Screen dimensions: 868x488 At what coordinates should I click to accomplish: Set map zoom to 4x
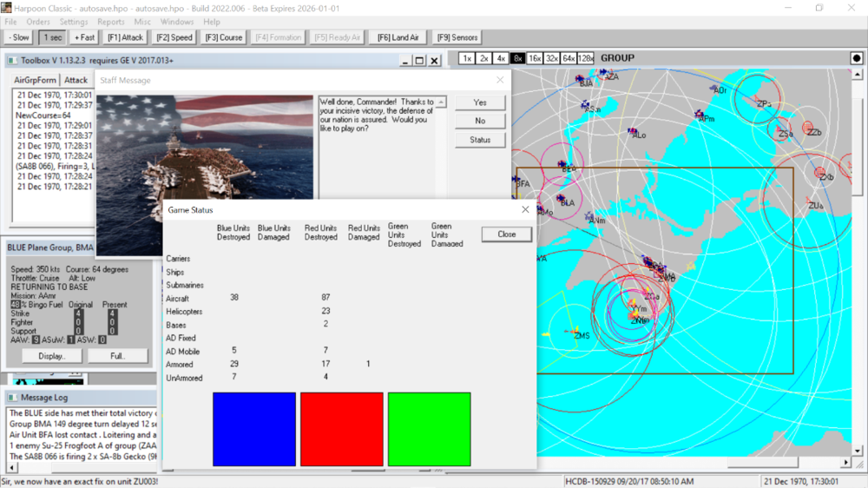tap(501, 58)
